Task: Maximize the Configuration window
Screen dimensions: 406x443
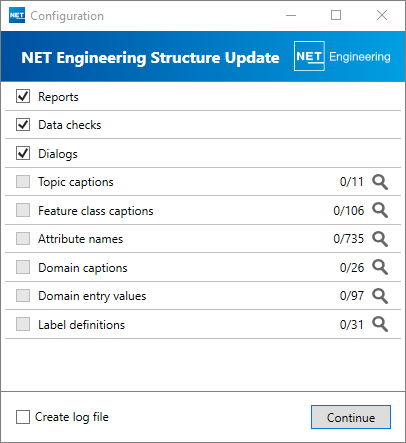Action: coord(336,15)
